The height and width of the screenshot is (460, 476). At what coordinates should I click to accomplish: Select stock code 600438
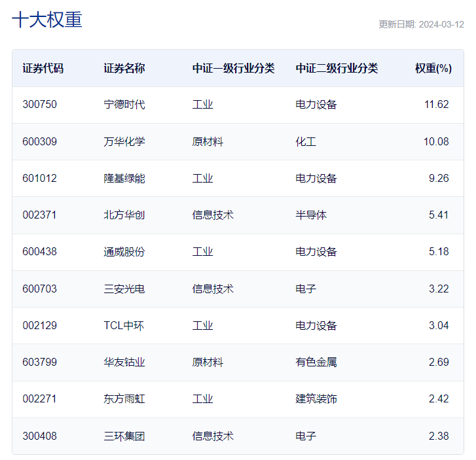coord(40,251)
